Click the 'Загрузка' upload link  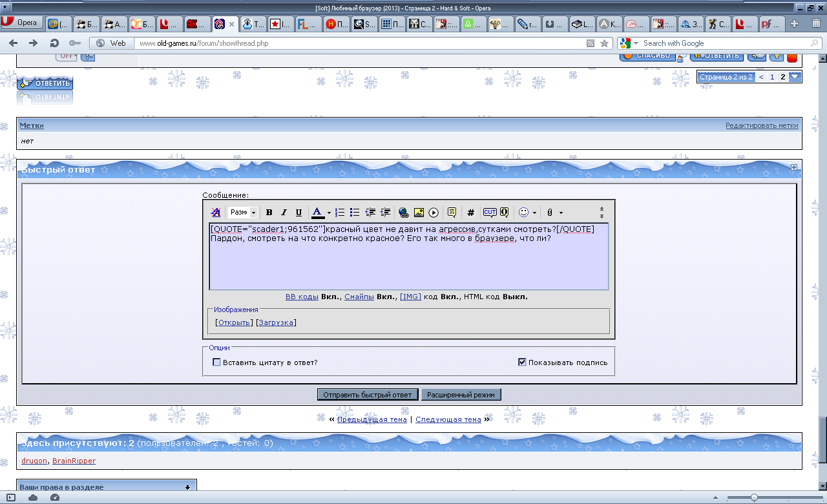pos(277,322)
